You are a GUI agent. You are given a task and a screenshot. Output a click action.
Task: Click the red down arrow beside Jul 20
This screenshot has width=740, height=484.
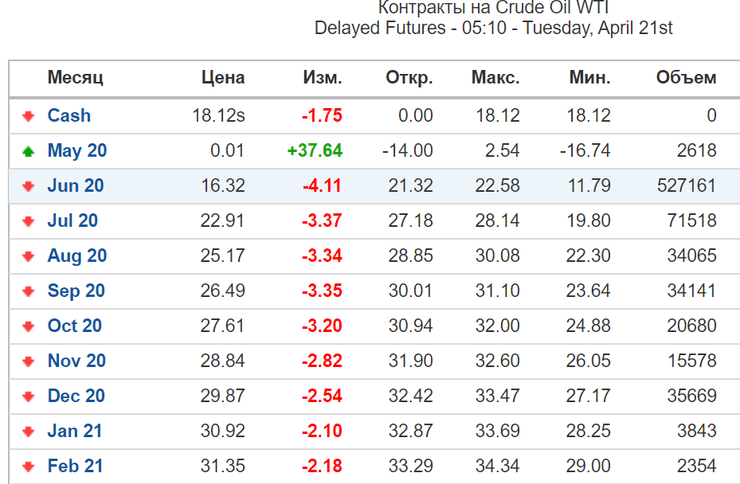[x=28, y=221]
